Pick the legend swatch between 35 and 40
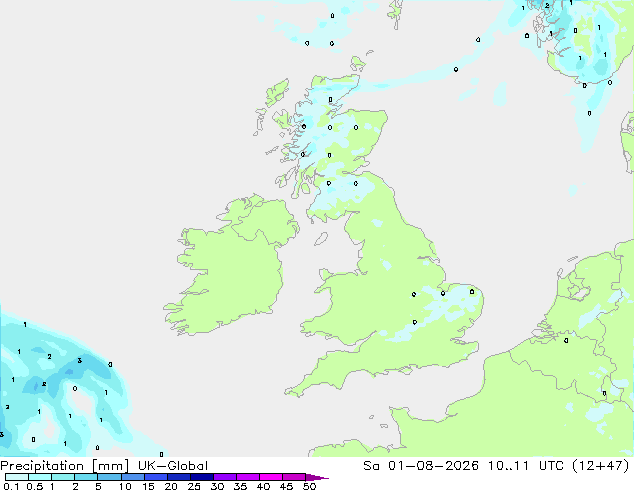Viewport: 634px width, 490px height. click(248, 477)
